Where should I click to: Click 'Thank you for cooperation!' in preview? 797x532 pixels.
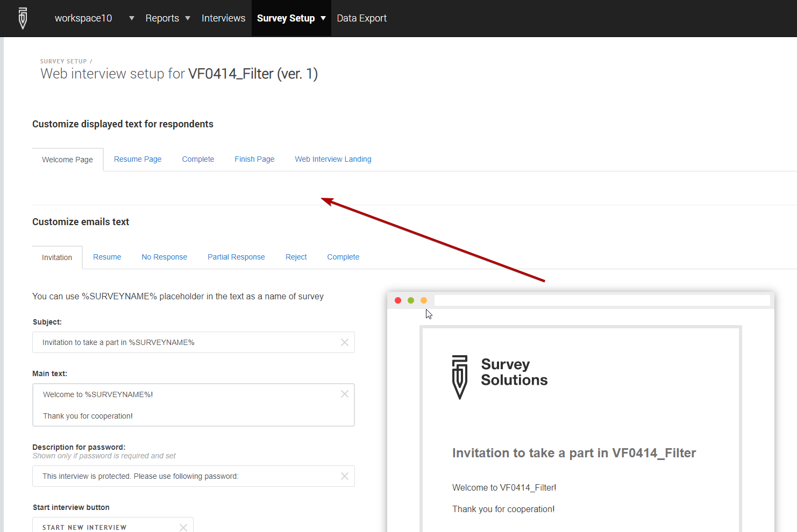[503, 509]
